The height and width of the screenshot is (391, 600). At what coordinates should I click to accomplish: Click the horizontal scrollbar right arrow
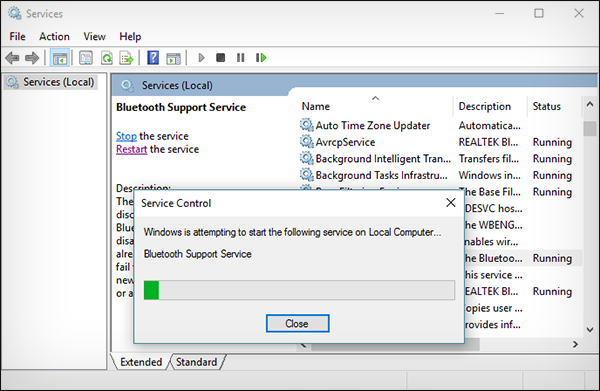pyautogui.click(x=575, y=344)
